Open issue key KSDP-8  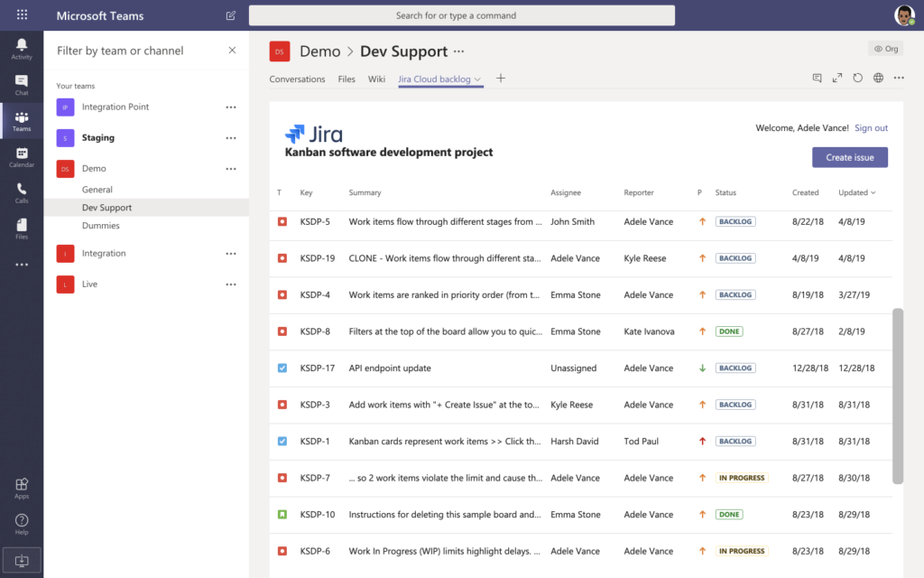click(315, 331)
